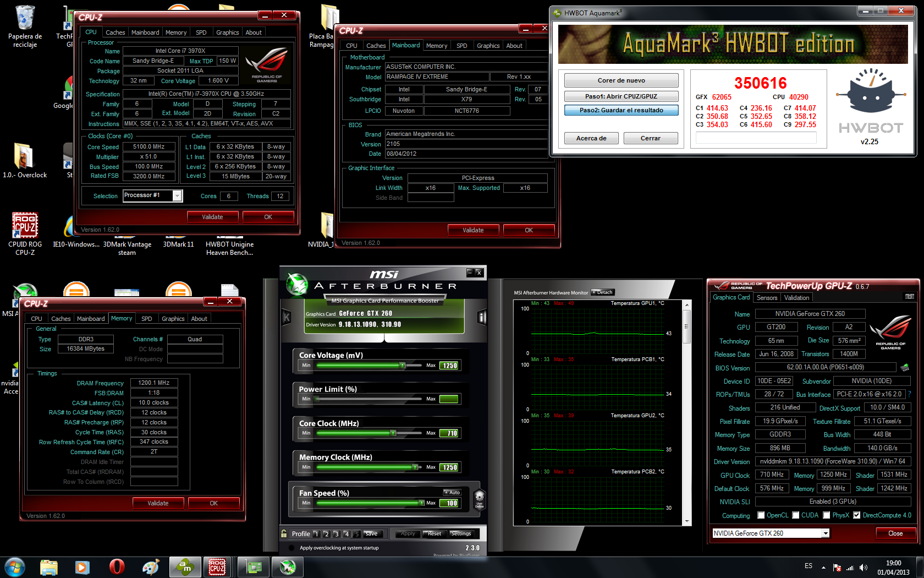The image size is (924, 578).
Task: Click Core Clock slider handle
Action: click(393, 433)
